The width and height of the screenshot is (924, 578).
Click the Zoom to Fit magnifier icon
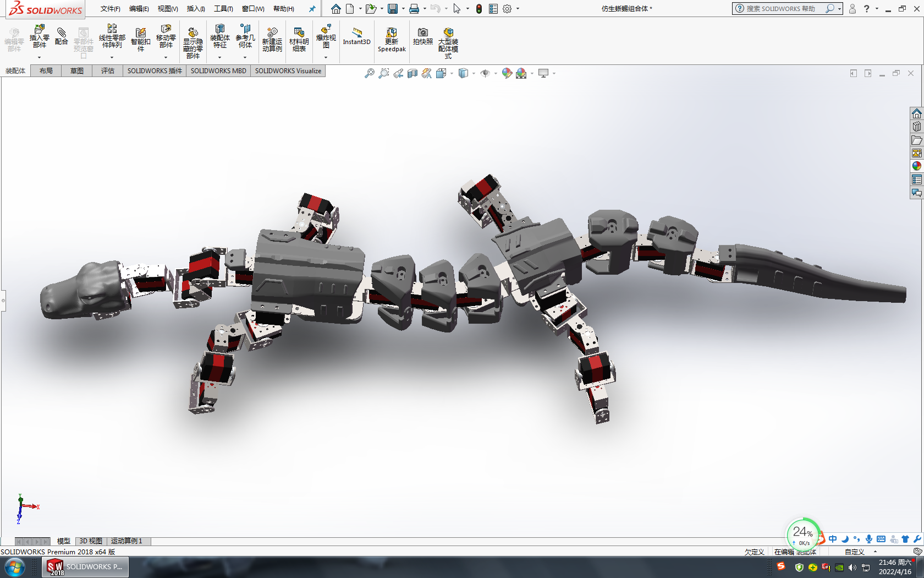(370, 73)
